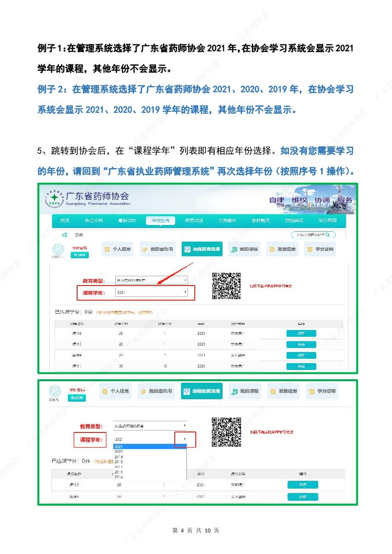Click 退出登录 button in the screenshot with the open year list
The height and width of the screenshot is (554, 392).
click(x=77, y=398)
